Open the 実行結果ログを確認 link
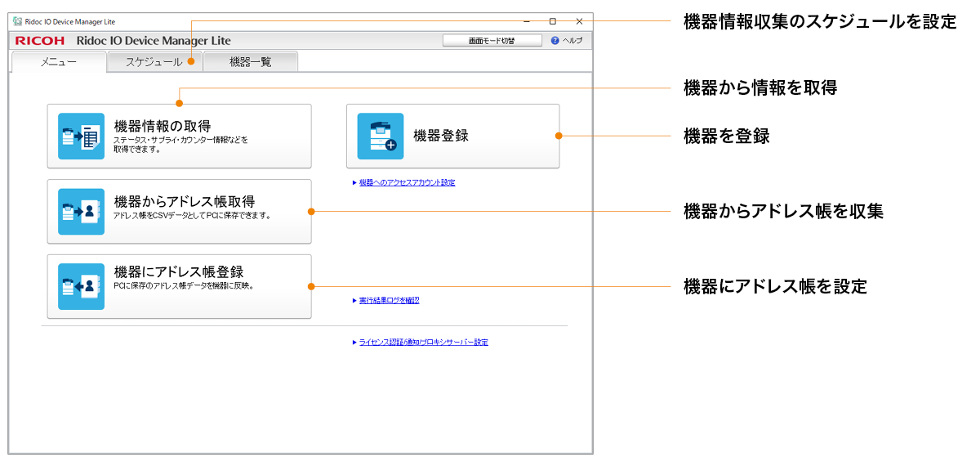This screenshot has width=980, height=466. [x=389, y=300]
